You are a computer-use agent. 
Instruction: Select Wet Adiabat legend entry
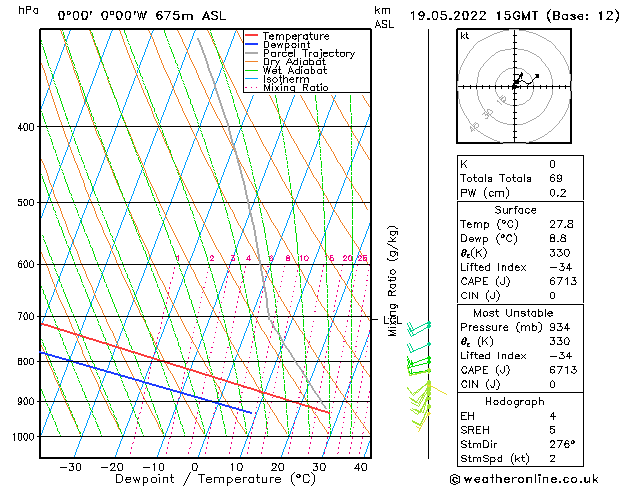tap(287, 71)
